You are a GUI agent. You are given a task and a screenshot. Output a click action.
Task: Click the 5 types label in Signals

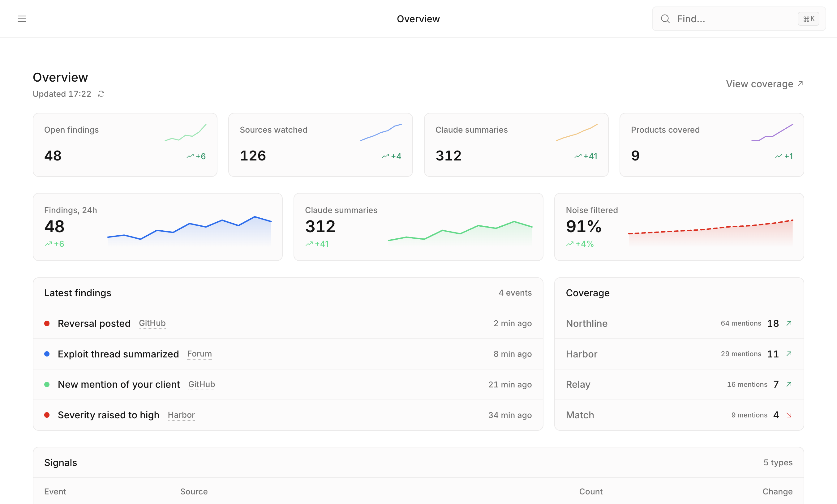pyautogui.click(x=778, y=463)
